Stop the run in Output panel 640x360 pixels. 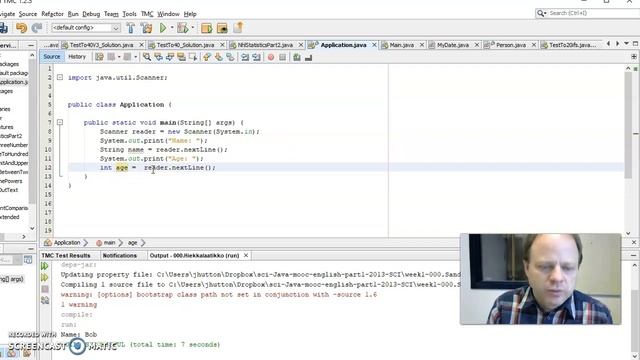(45, 289)
